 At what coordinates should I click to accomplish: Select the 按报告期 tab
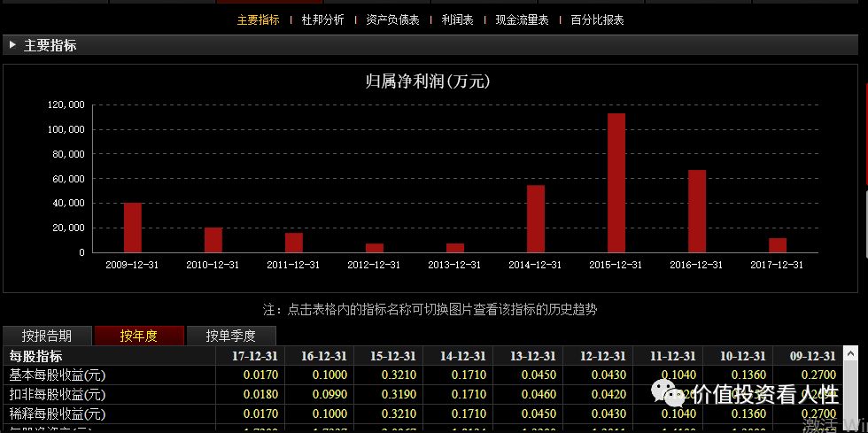pyautogui.click(x=46, y=336)
